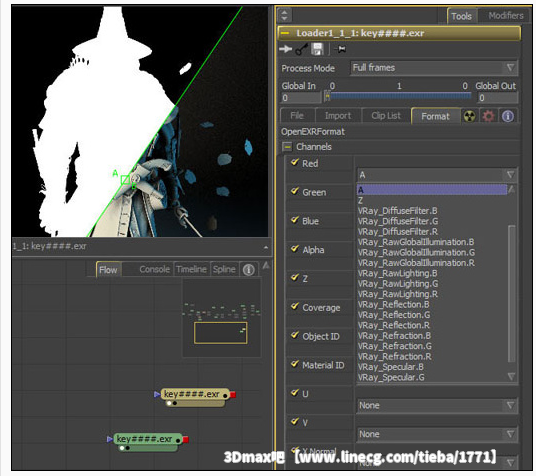Choose VRay_RawLighting.G from the list

(x=398, y=284)
